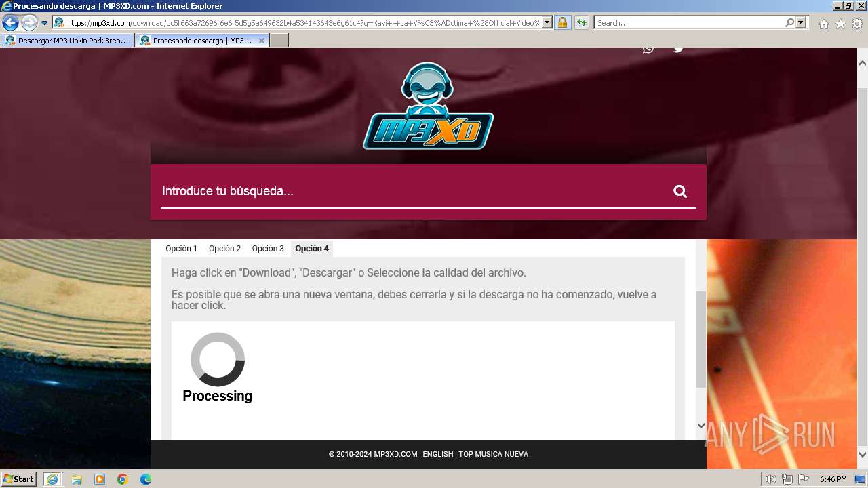This screenshot has height=488, width=868.
Task: Launch Edge from the taskbar
Action: [x=146, y=479]
